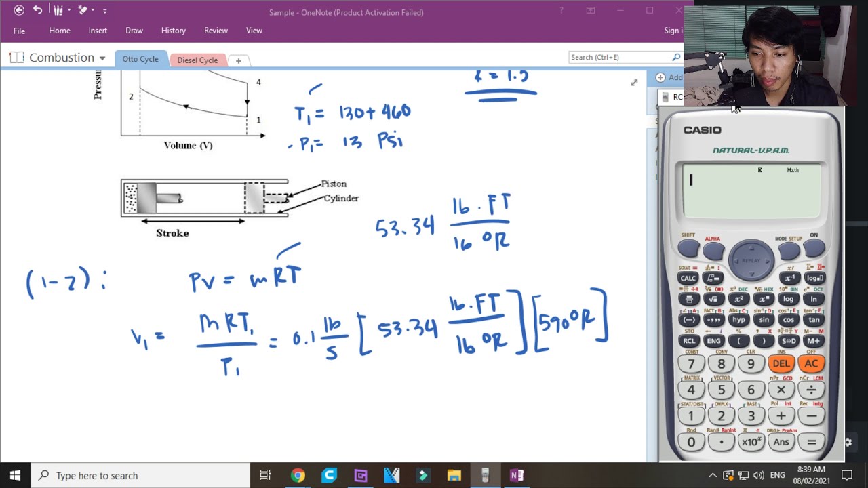Screen dimensions: 868x488
Task: Click the calculator REPLAY directional pad
Action: 751,260
